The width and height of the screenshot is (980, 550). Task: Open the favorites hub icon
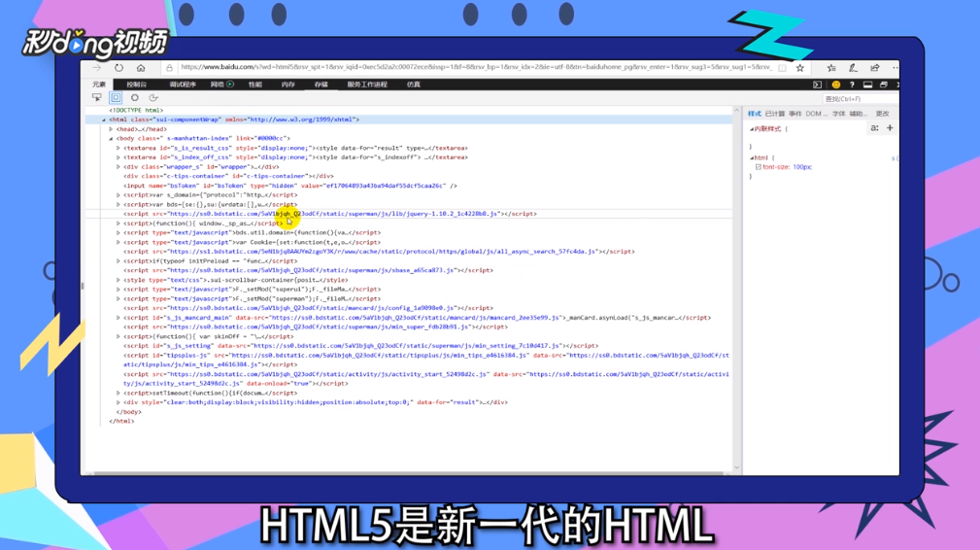[831, 67]
